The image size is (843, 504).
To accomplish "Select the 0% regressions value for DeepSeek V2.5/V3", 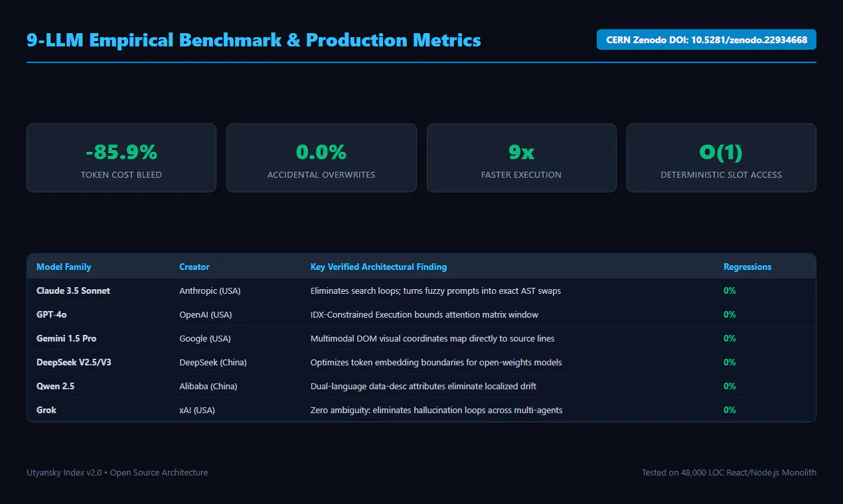I will click(x=729, y=362).
